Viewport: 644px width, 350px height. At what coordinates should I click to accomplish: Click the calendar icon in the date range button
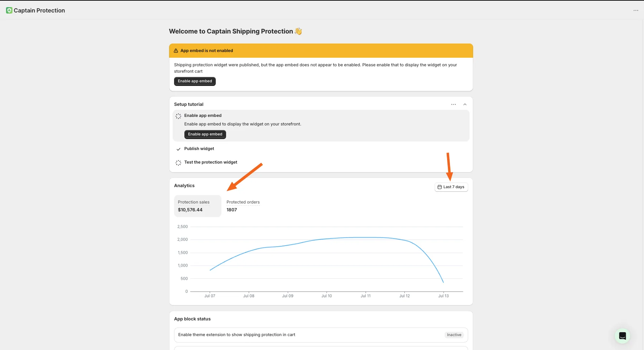click(440, 187)
